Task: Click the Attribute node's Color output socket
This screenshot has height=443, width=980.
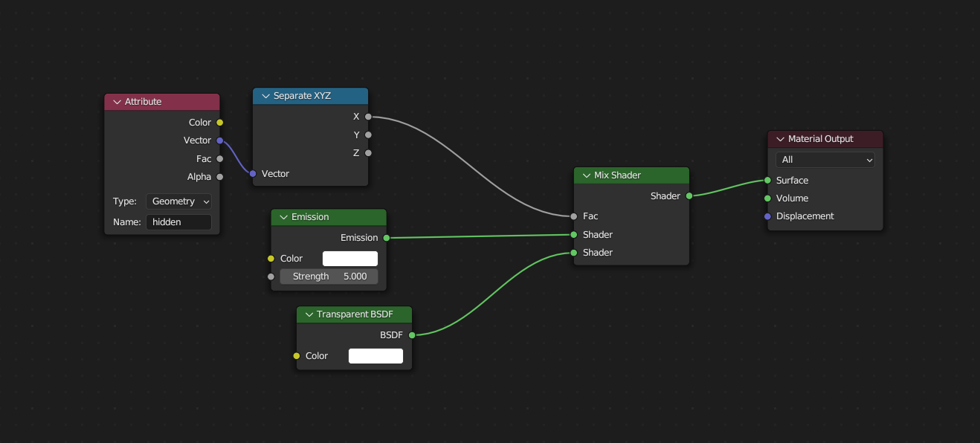Action: pyautogui.click(x=219, y=123)
